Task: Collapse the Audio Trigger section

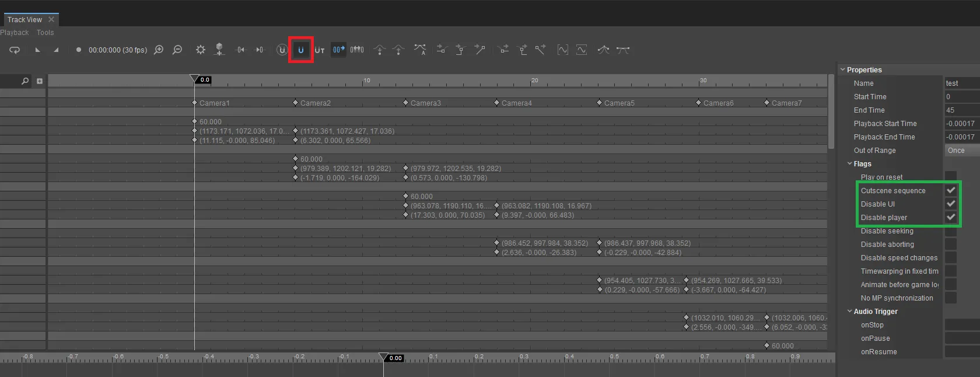Action: pyautogui.click(x=850, y=311)
